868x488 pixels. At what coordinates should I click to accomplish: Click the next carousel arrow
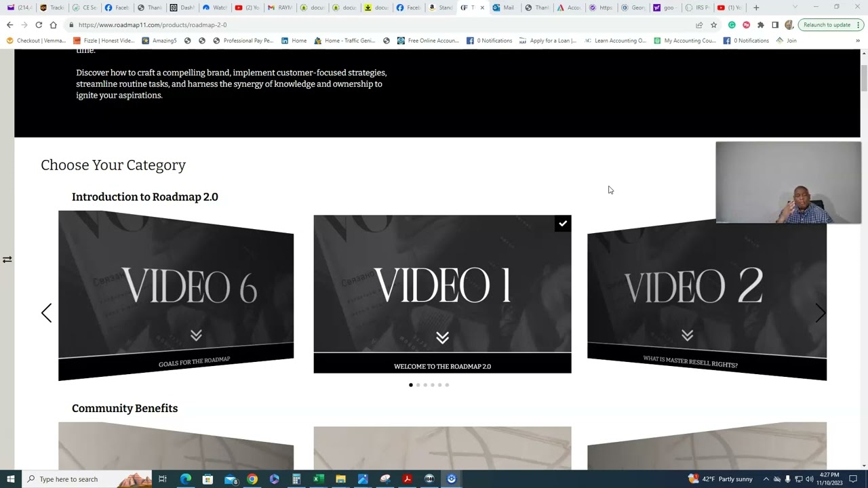820,312
